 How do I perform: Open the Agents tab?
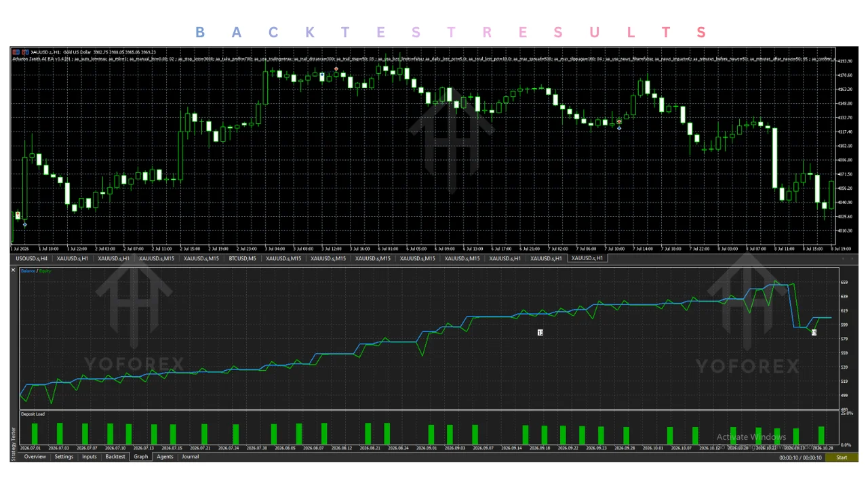165,457
